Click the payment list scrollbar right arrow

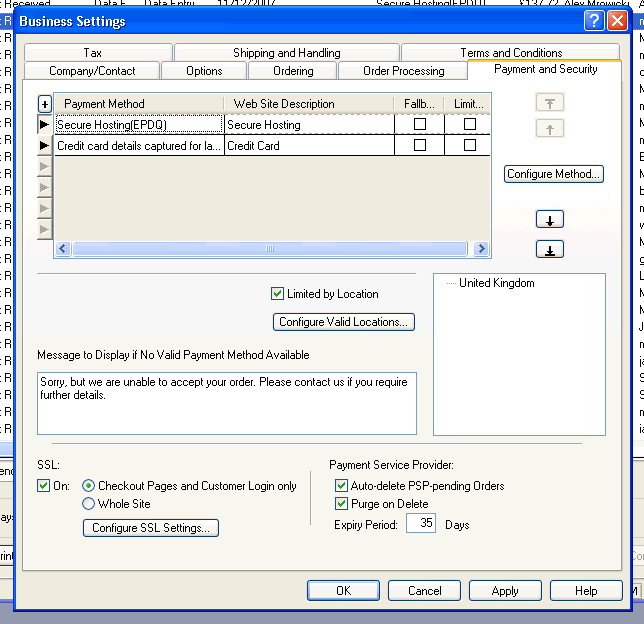[481, 249]
